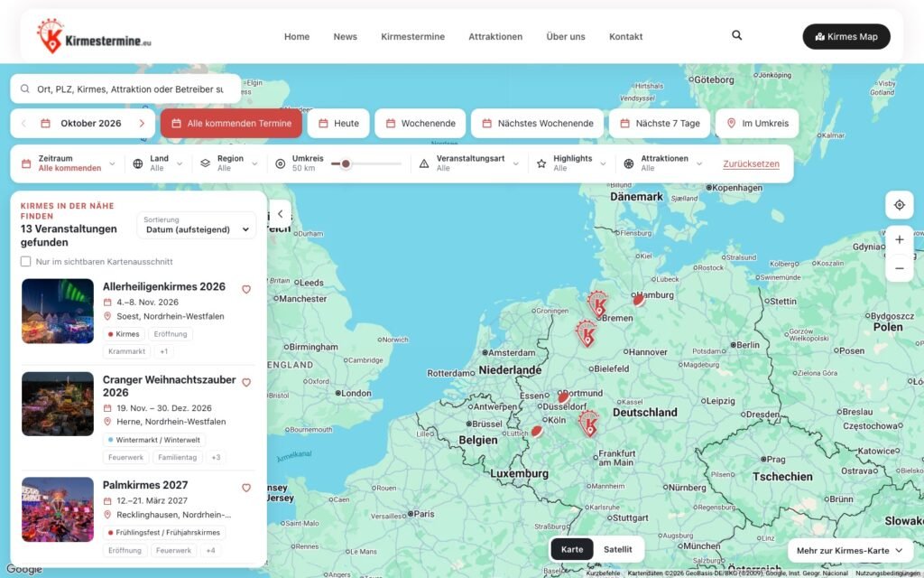924x578 pixels.
Task: Filter events for Wochenende
Action: (x=420, y=123)
